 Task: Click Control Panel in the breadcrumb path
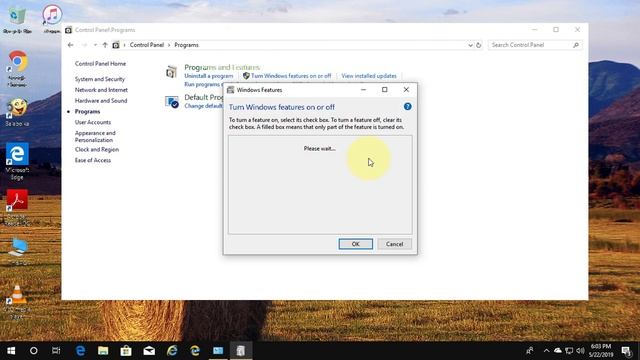pyautogui.click(x=147, y=45)
